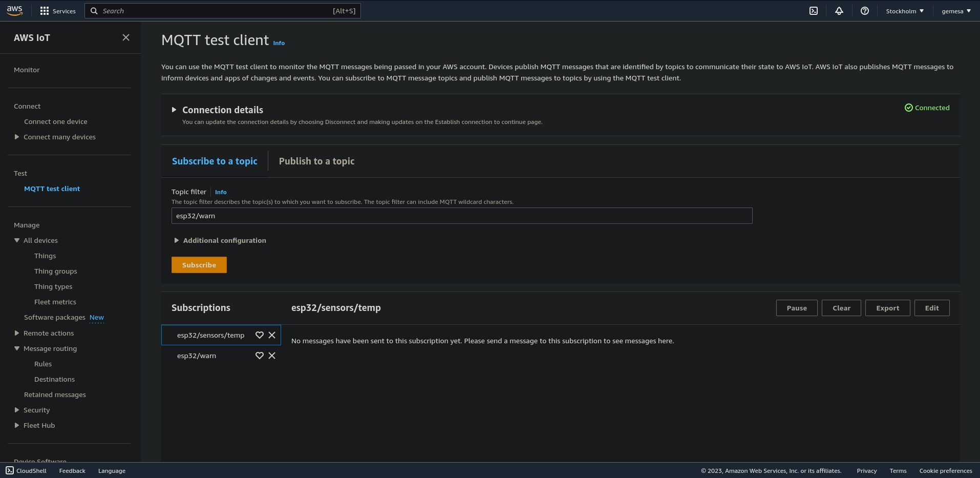Open Retained messages page
The width and height of the screenshot is (980, 478).
coord(55,394)
